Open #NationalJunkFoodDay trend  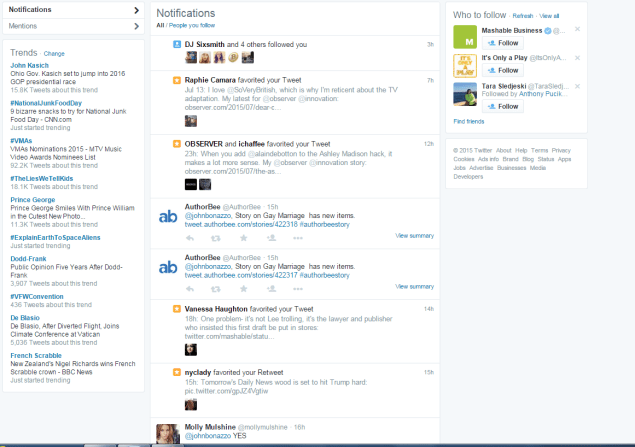click(x=46, y=103)
